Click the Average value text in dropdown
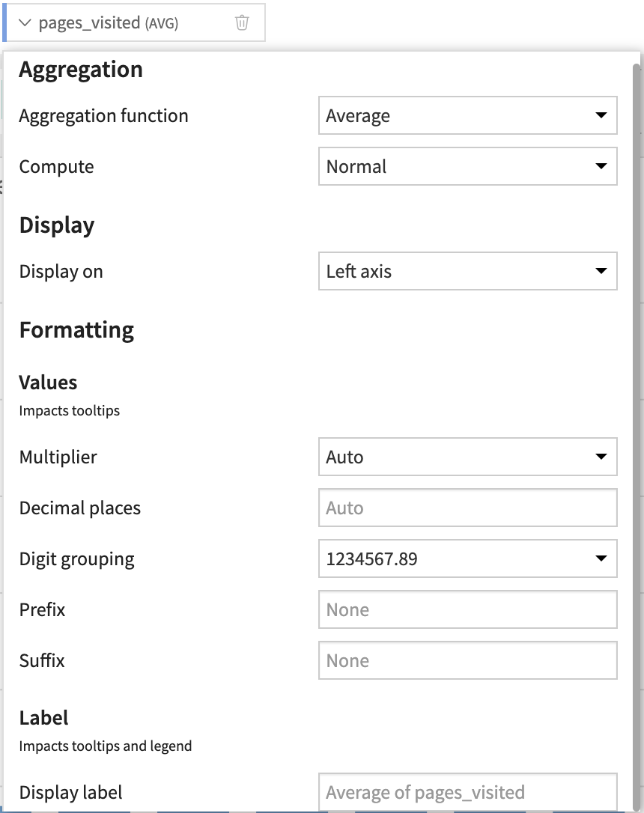 358,116
